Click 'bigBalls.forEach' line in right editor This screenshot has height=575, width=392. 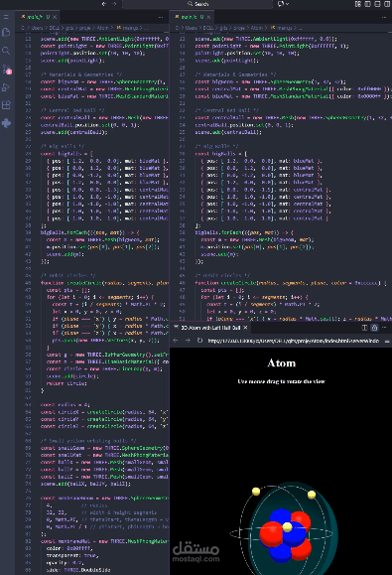(x=244, y=232)
